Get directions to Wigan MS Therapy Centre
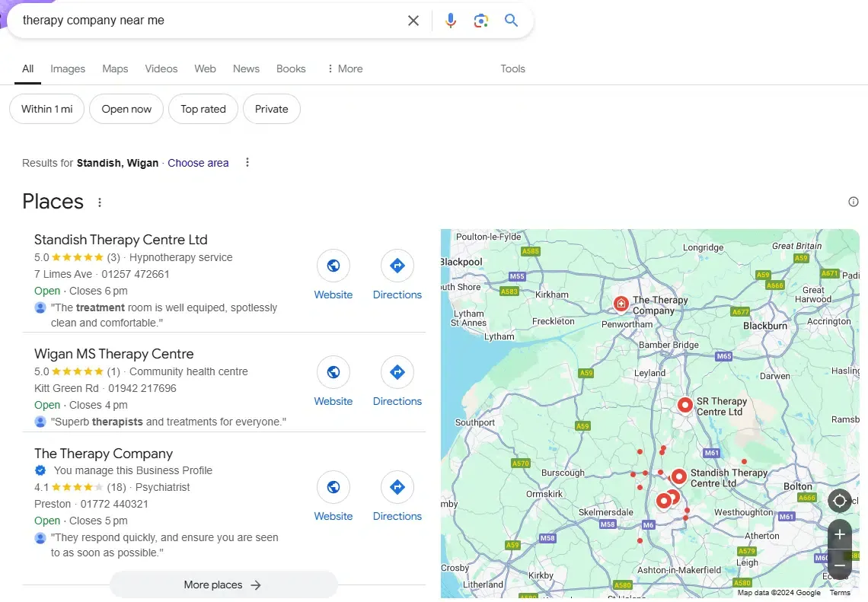Viewport: 868px width, 602px height. click(397, 372)
